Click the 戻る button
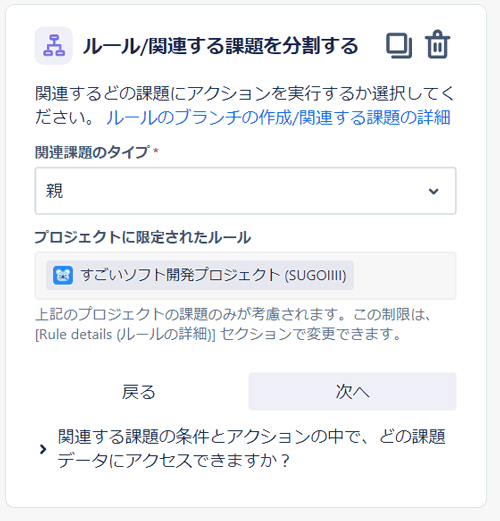The height and width of the screenshot is (521, 500). tap(139, 392)
